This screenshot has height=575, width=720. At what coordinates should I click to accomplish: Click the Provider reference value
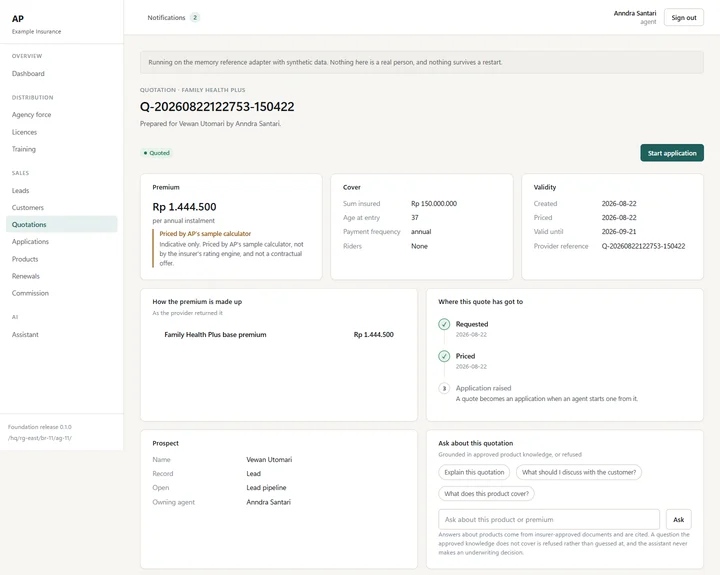coord(643,246)
